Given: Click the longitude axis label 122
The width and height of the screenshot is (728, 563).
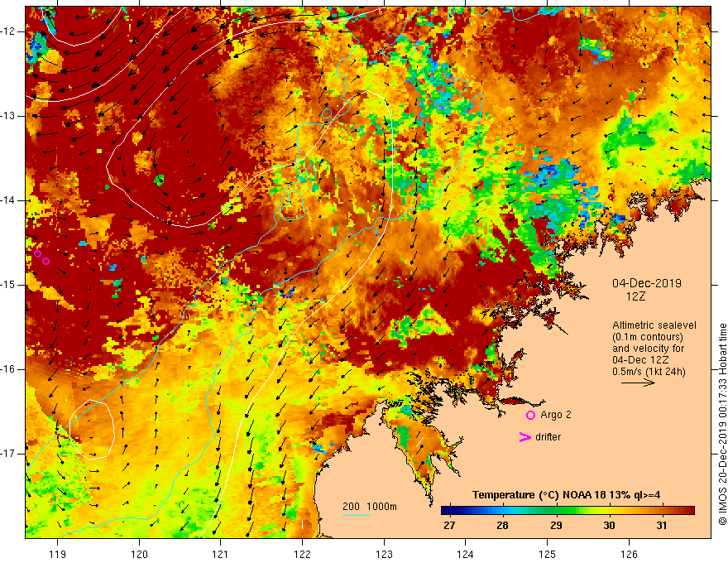Looking at the screenshot, I should [302, 554].
